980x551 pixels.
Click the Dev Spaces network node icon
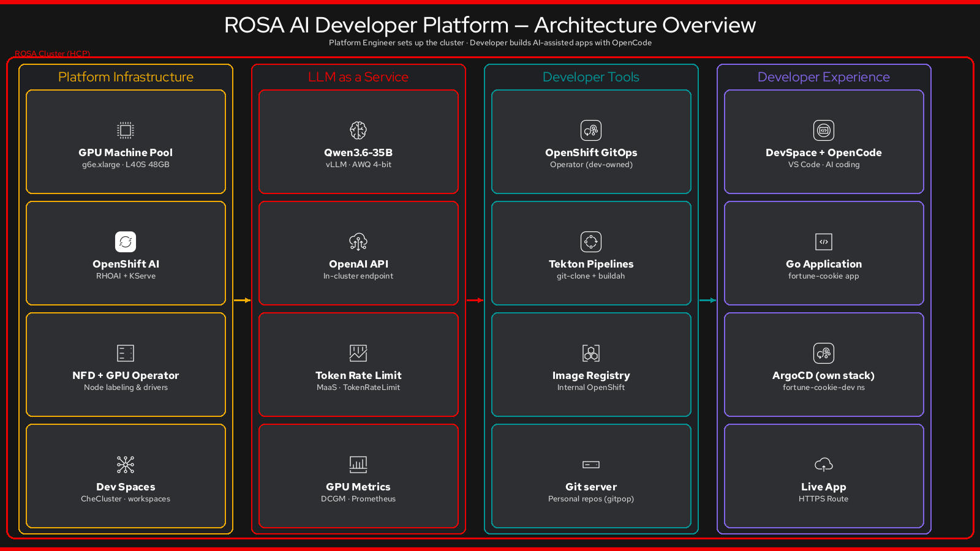click(x=126, y=465)
